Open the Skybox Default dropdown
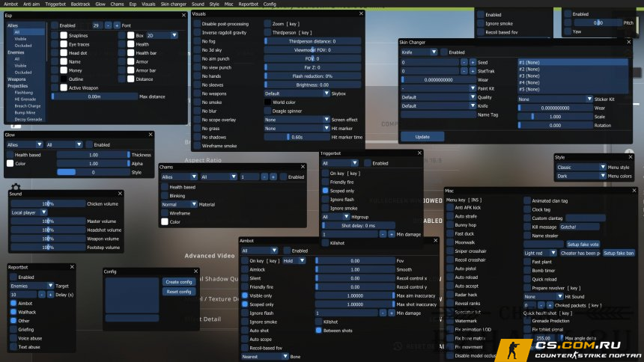 pos(297,93)
